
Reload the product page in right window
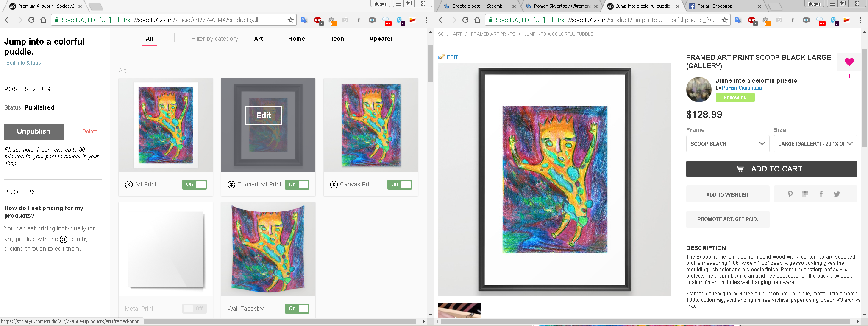[465, 20]
